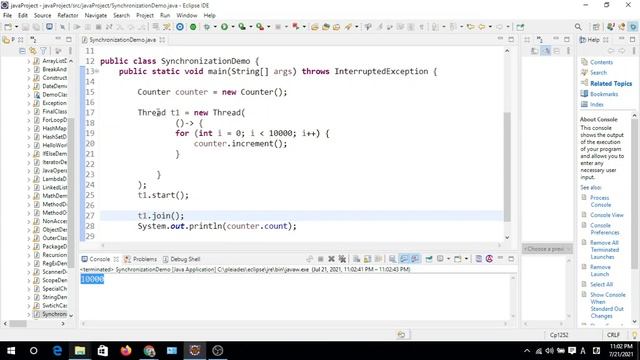640x360 pixels.
Task: Click Collapse All in Package Explorer
Action: (22, 51)
